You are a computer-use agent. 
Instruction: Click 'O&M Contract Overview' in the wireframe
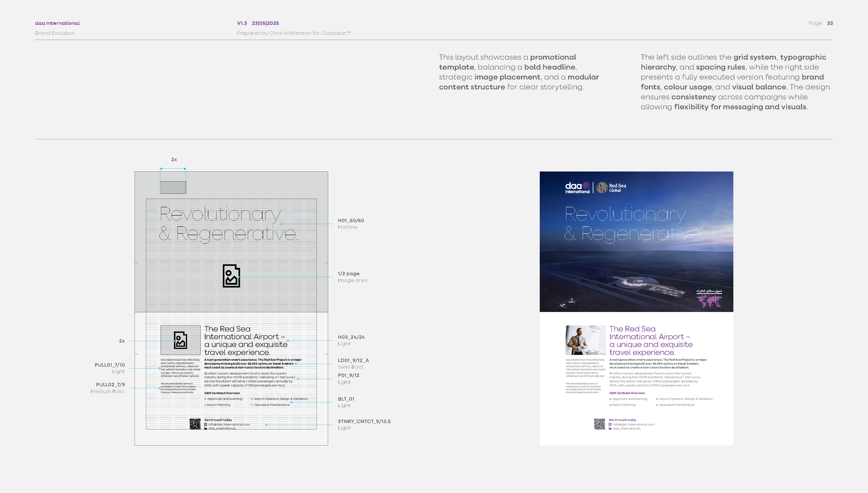222,393
